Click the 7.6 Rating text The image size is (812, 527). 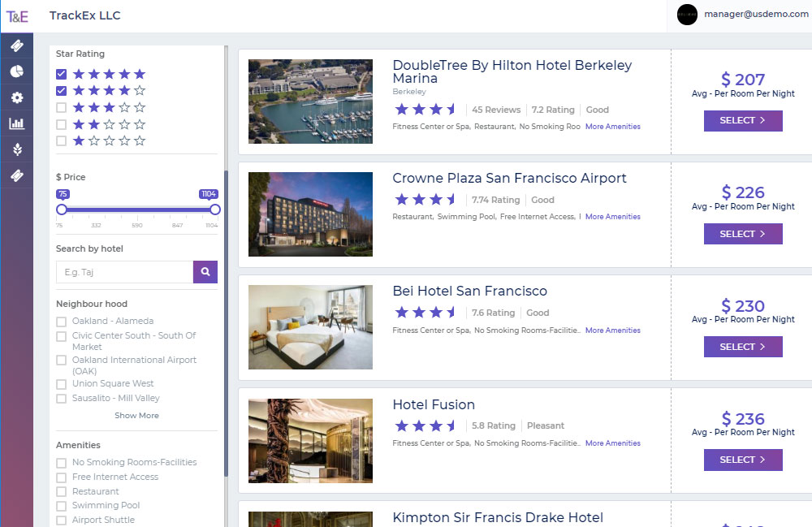pos(493,313)
